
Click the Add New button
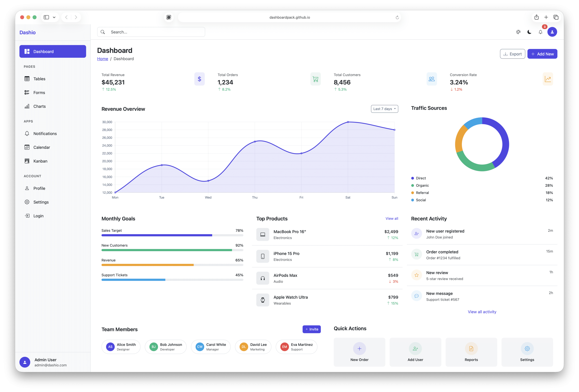[542, 54]
